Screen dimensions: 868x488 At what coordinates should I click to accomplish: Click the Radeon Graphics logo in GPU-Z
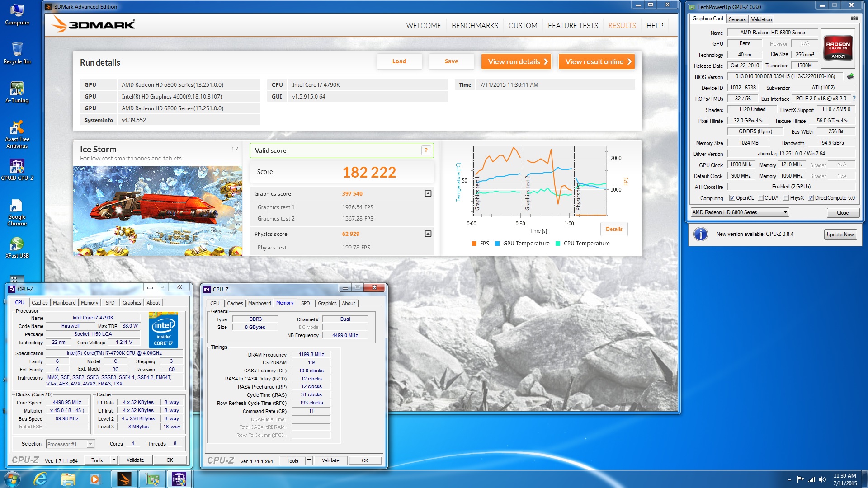838,48
